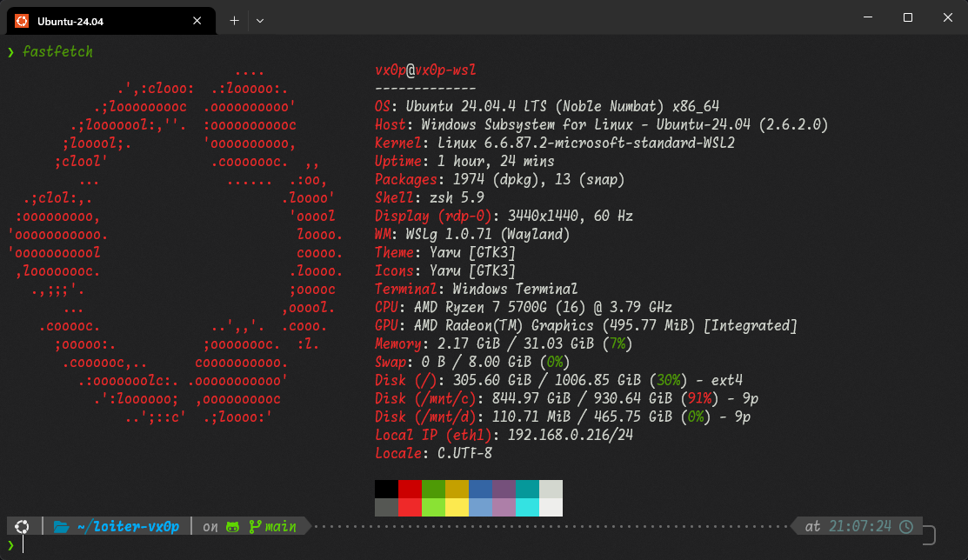This screenshot has height=560, width=968.
Task: Click the Ubuntu logo icon in the tab
Action: [x=22, y=21]
